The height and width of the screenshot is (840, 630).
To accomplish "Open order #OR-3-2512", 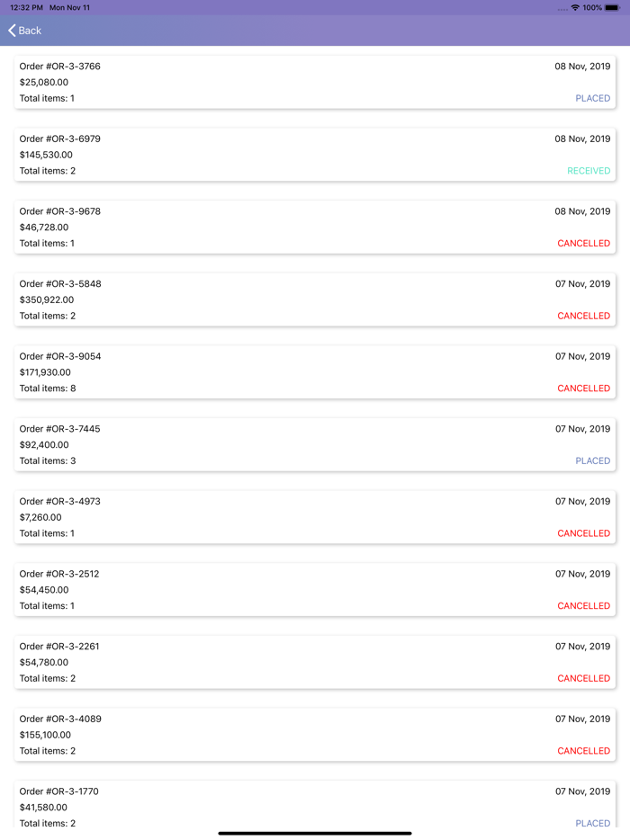I will (x=315, y=590).
